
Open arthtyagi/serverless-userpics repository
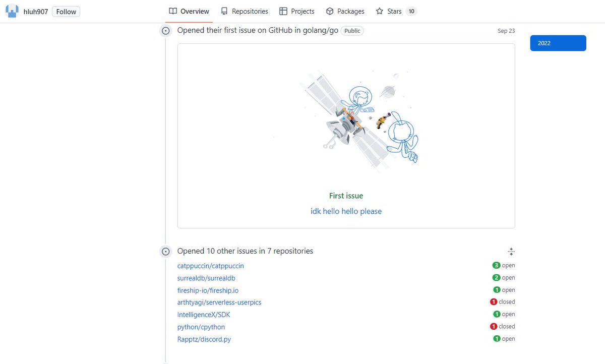click(219, 302)
